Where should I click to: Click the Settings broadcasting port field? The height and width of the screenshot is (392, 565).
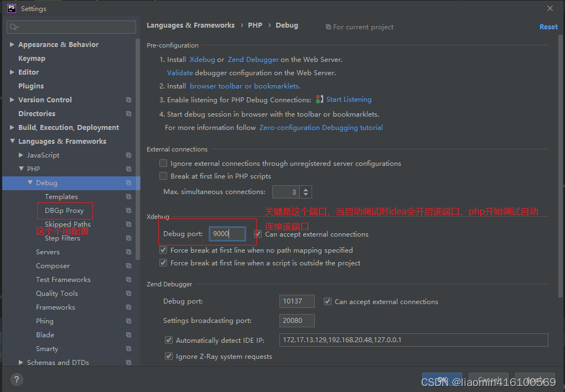[x=297, y=320]
